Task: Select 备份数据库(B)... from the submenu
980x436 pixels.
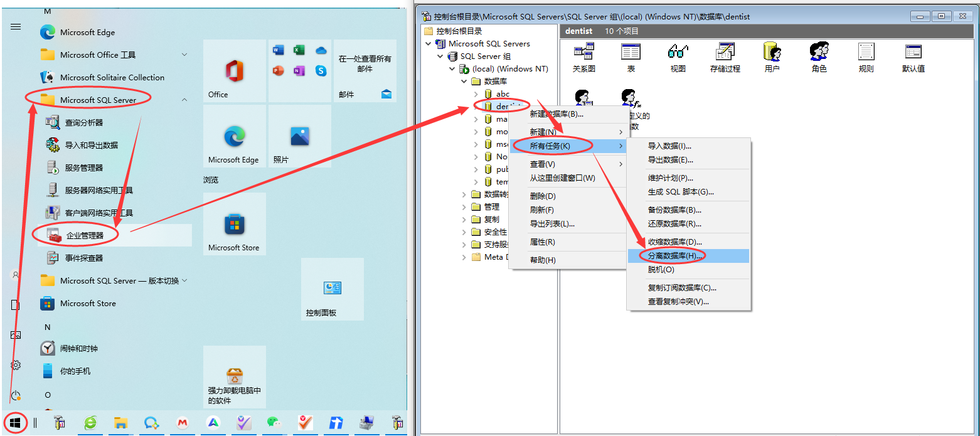Action: tap(688, 210)
